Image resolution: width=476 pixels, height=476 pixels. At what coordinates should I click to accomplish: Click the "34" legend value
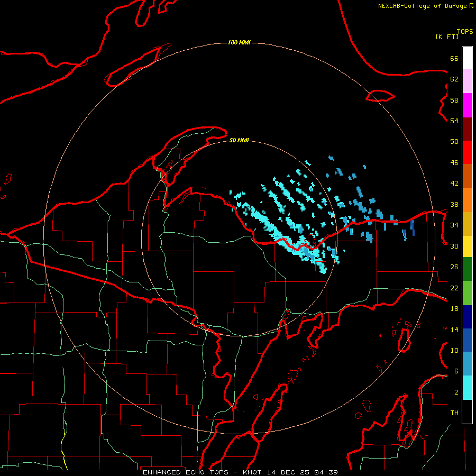tap(454, 225)
